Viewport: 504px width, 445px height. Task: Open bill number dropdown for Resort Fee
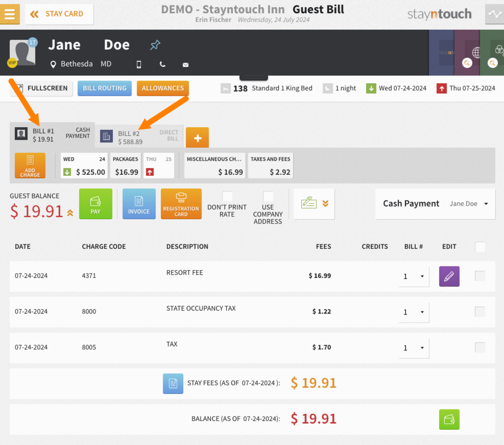tap(414, 276)
